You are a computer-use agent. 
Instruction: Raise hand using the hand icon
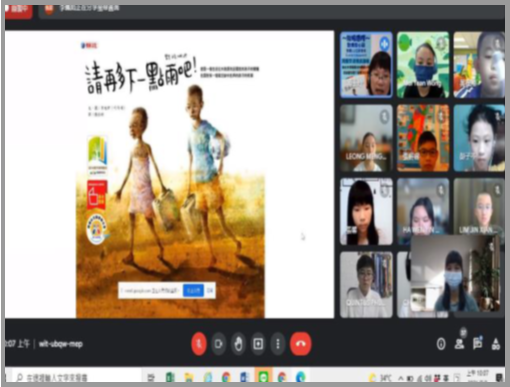pos(238,344)
